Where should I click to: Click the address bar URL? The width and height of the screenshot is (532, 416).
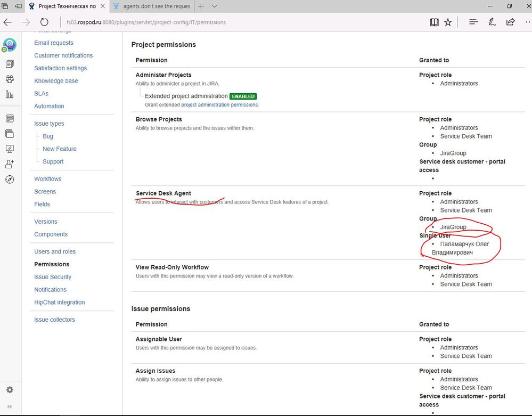click(x=146, y=22)
